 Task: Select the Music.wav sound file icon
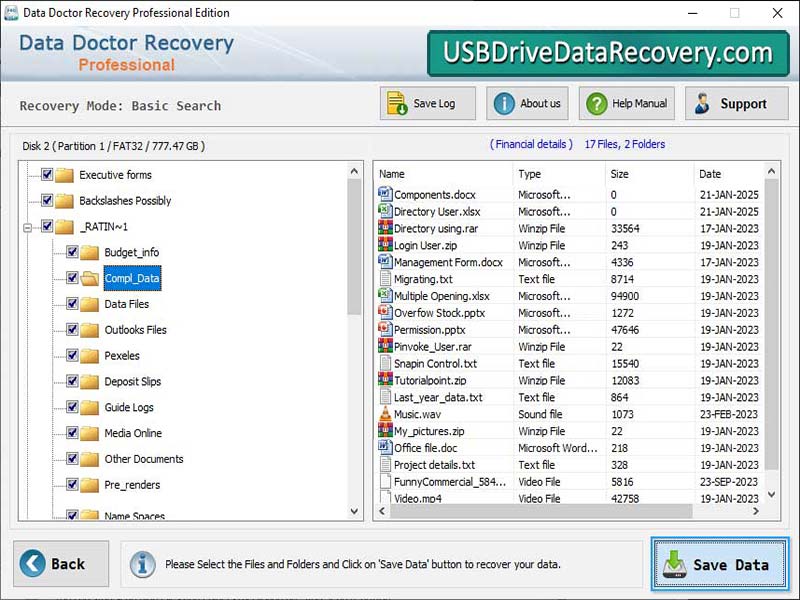click(384, 414)
